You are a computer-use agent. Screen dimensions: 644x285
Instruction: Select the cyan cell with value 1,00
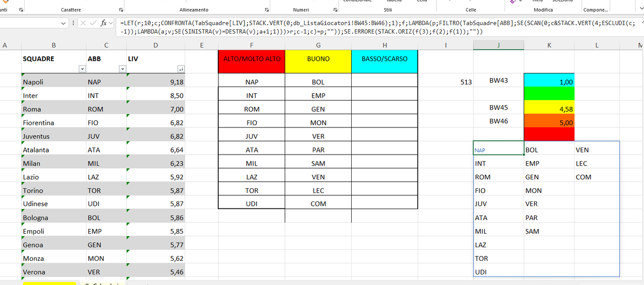(x=549, y=80)
